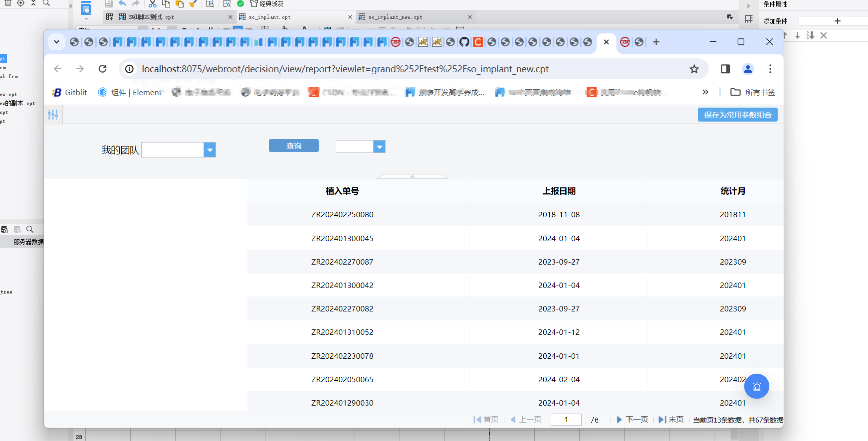Select date cell 2018-11-08
The image size is (868, 441).
559,215
